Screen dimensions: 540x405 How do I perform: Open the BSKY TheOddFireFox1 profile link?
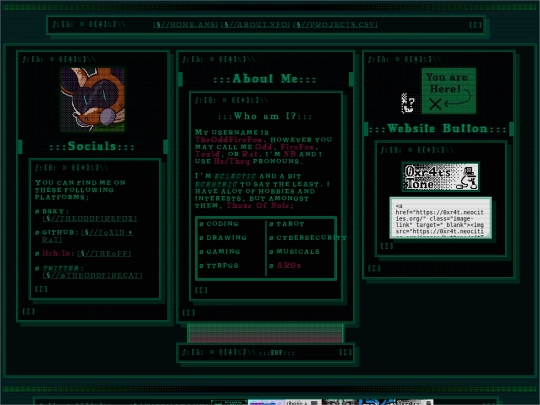[90, 219]
